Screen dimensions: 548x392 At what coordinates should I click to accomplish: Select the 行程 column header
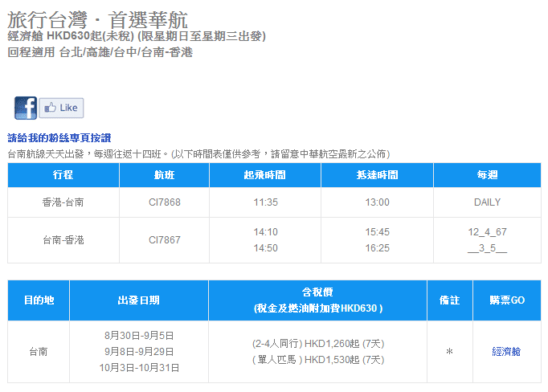[63, 175]
